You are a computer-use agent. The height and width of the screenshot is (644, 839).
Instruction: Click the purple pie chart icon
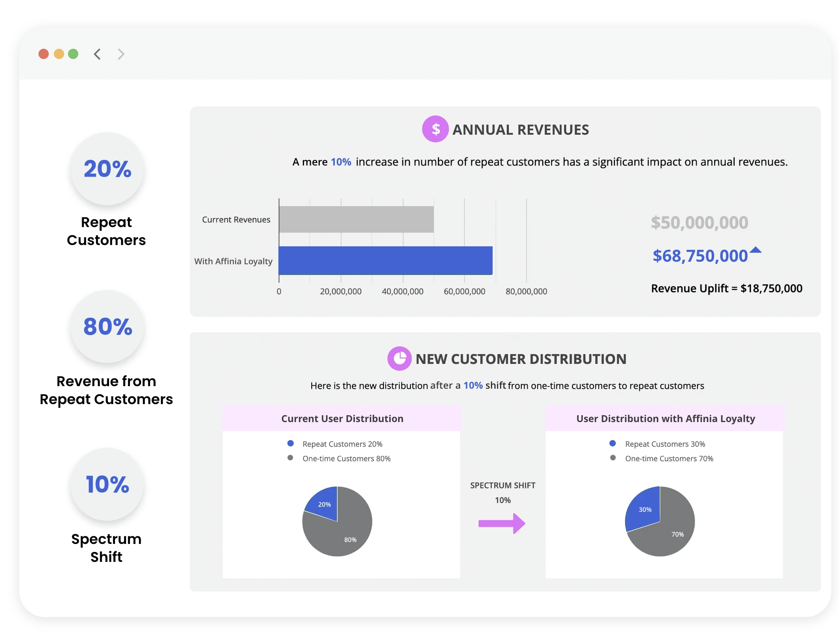(399, 358)
